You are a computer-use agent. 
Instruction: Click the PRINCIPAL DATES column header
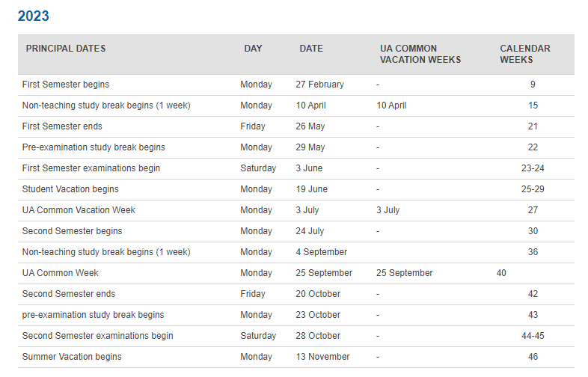coord(66,49)
